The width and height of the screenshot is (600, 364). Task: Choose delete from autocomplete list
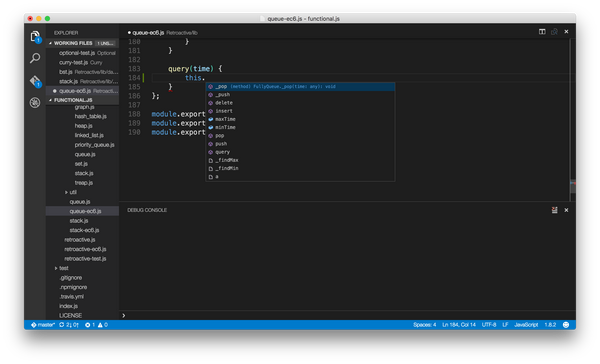[300, 103]
